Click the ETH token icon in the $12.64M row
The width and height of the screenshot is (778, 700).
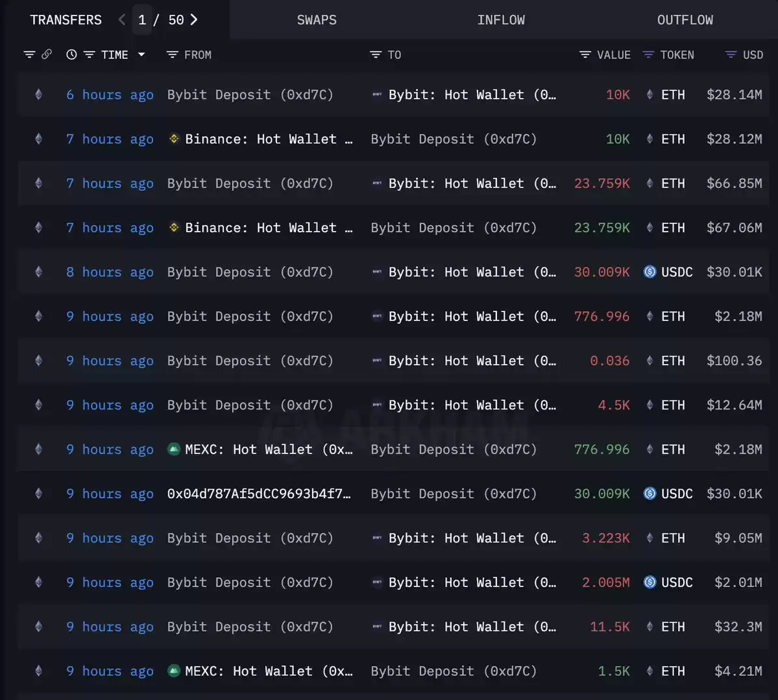[650, 405]
